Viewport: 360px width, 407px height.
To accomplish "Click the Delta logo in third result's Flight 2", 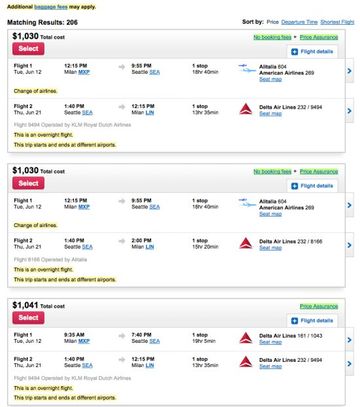I will click(246, 362).
